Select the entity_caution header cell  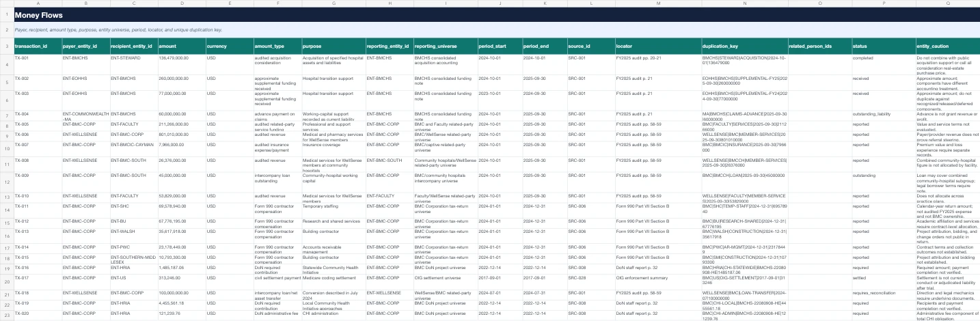pos(948,46)
